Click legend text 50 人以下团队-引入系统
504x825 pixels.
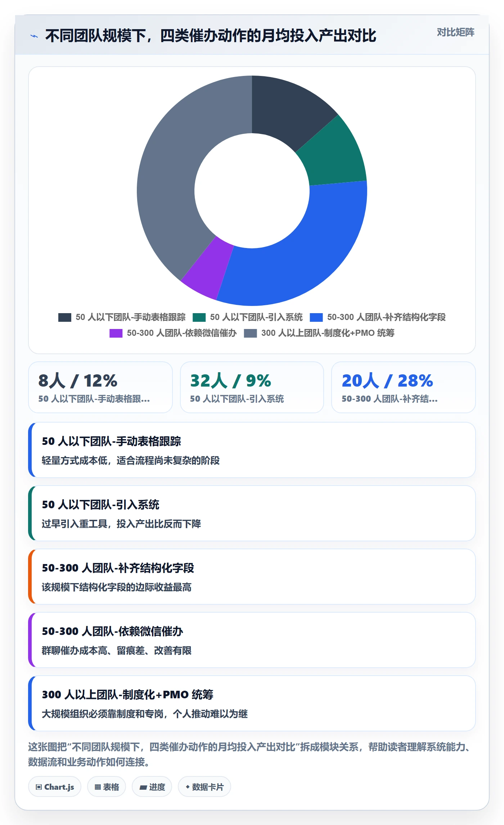[256, 317]
